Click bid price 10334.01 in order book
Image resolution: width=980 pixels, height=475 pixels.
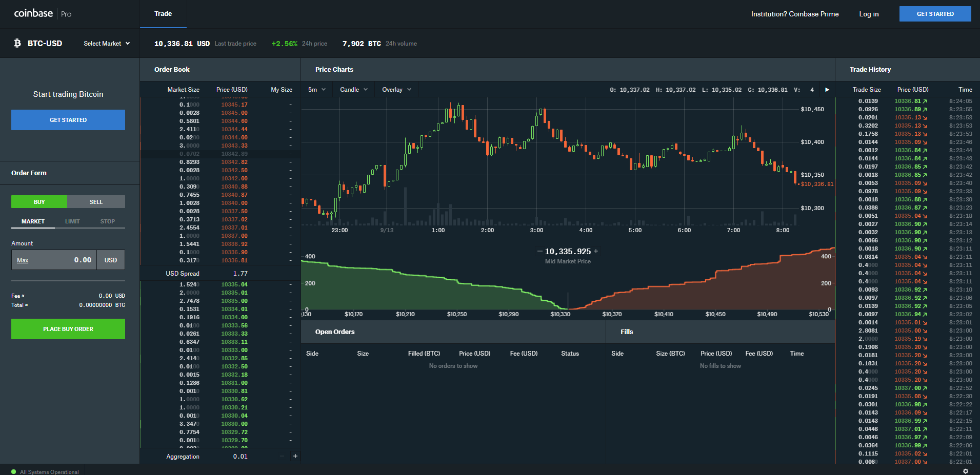pyautogui.click(x=234, y=309)
